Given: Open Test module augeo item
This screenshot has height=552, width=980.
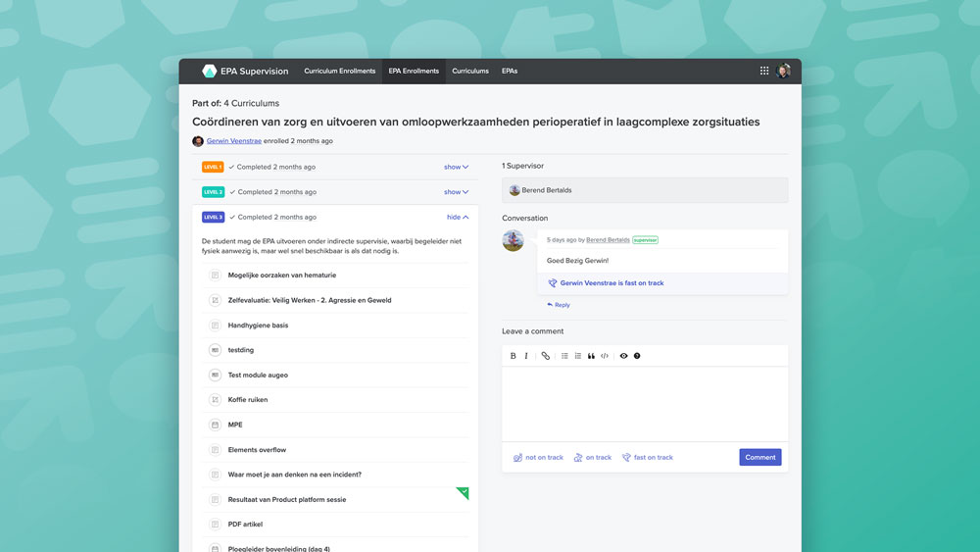Looking at the screenshot, I should (x=258, y=376).
